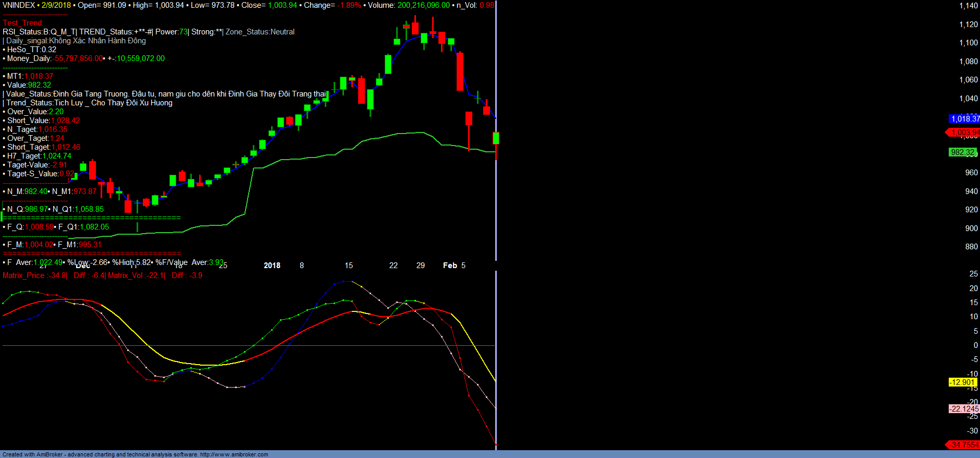Click the 15 date label on time axis
Image resolution: width=980 pixels, height=458 pixels.
point(349,266)
